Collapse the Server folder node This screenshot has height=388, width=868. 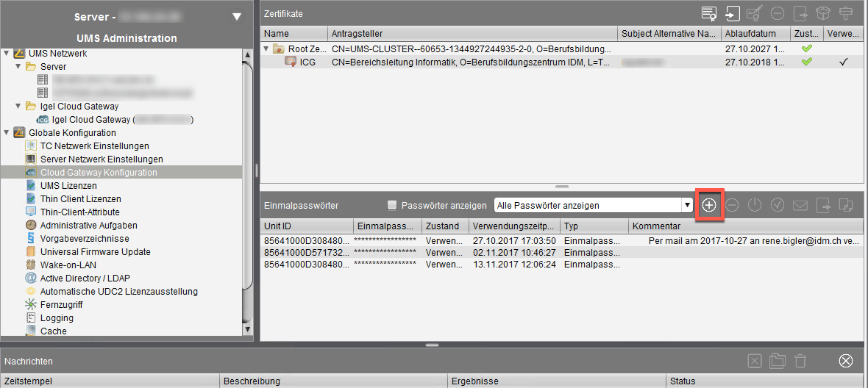[19, 66]
